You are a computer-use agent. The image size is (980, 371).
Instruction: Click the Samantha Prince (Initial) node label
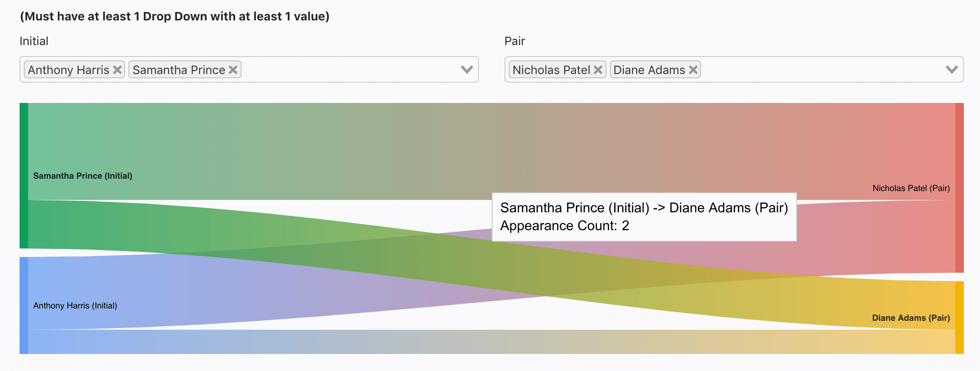coord(83,176)
